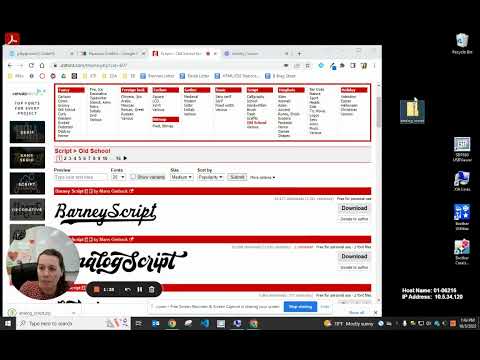The width and height of the screenshot is (480, 360).
Task: Open the weather widget in the taskbar
Action: (349, 323)
